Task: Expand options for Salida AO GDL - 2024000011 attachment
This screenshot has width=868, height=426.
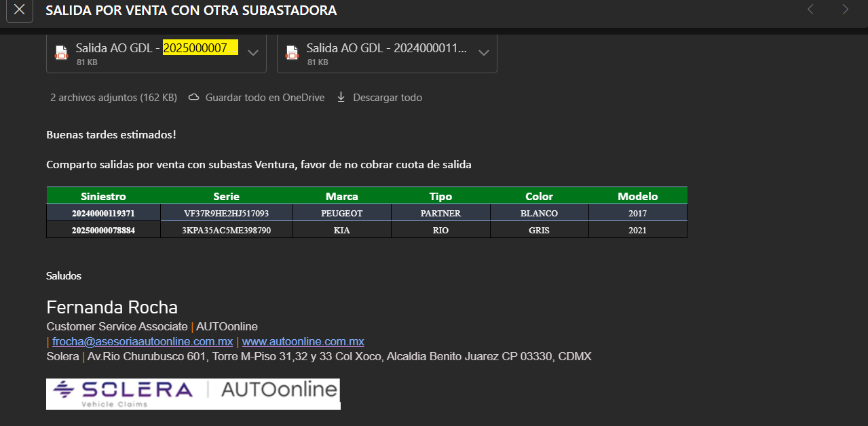Action: click(x=484, y=52)
